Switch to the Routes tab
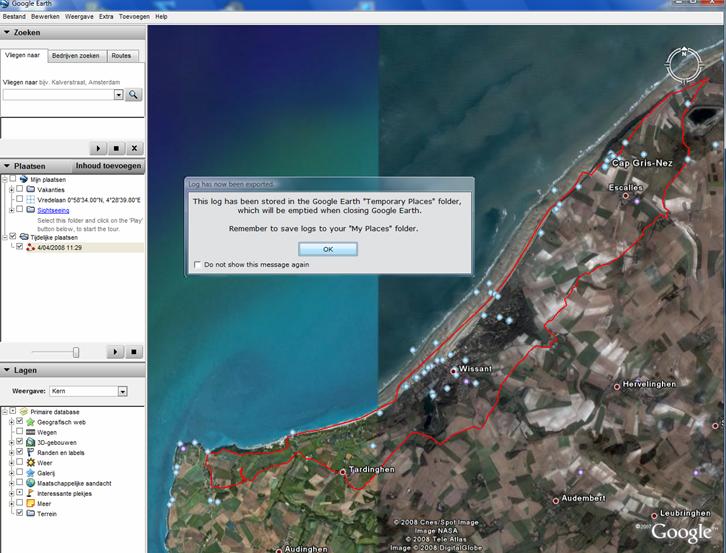The height and width of the screenshot is (553, 726). (x=121, y=56)
